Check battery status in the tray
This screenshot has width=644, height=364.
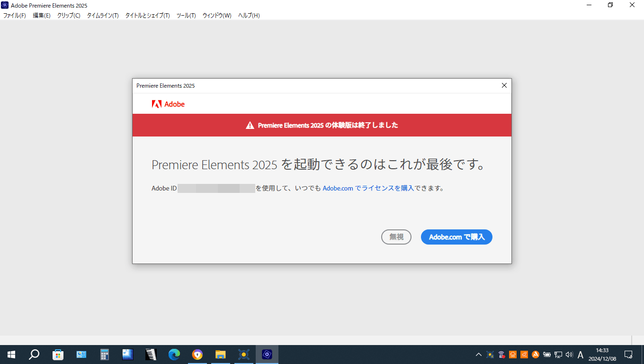[547, 355]
